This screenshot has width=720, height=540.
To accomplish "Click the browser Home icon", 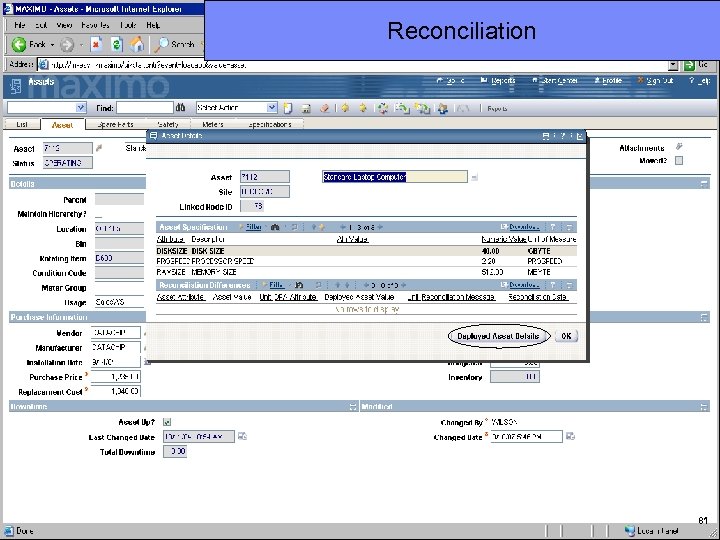I will (136, 45).
